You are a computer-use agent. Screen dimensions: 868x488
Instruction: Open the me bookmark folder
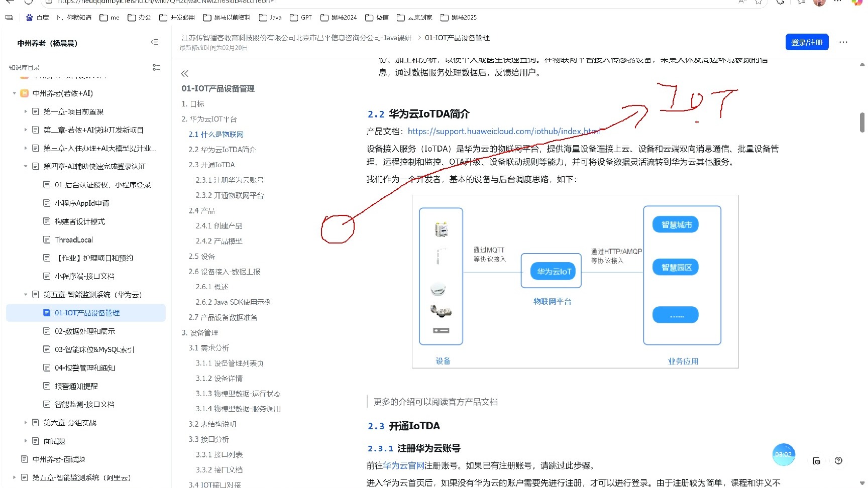pyautogui.click(x=110, y=18)
